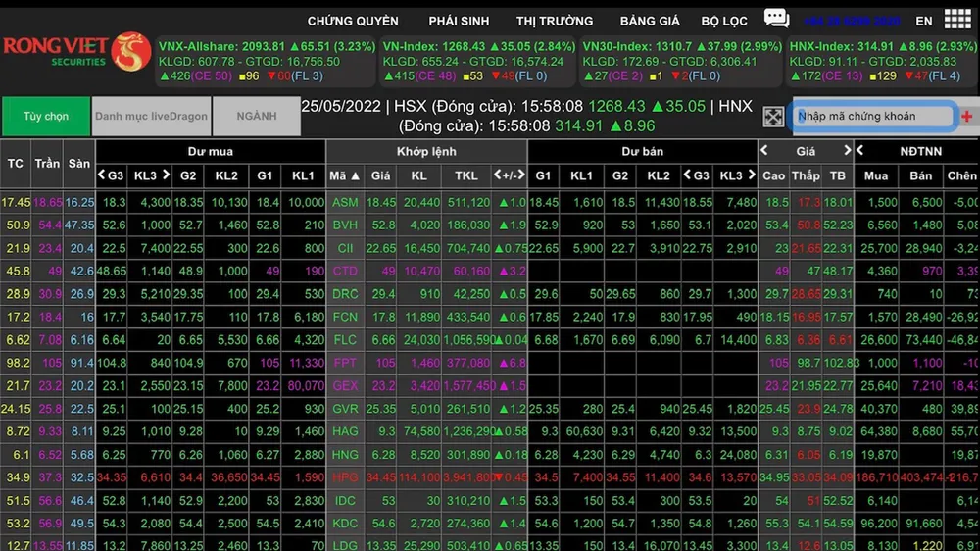The height and width of the screenshot is (551, 980).
Task: Click left arrow beside G3 in Dư mua
Action: [x=102, y=175]
